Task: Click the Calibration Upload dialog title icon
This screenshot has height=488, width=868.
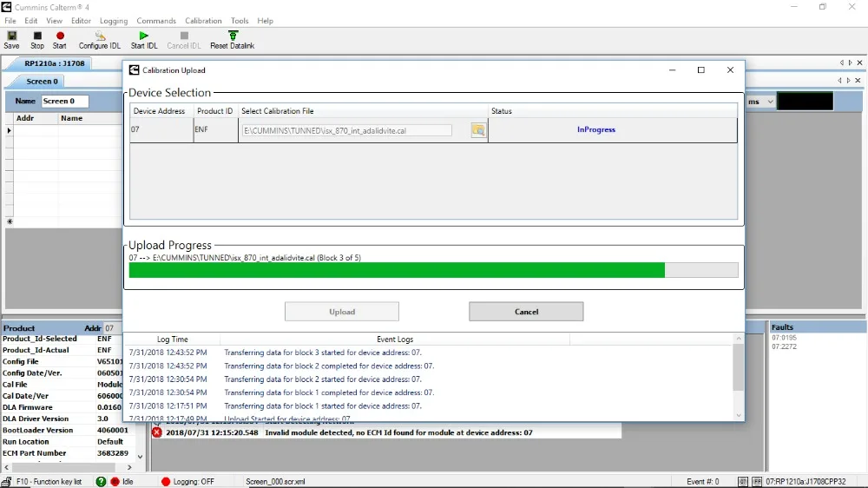Action: coord(134,69)
